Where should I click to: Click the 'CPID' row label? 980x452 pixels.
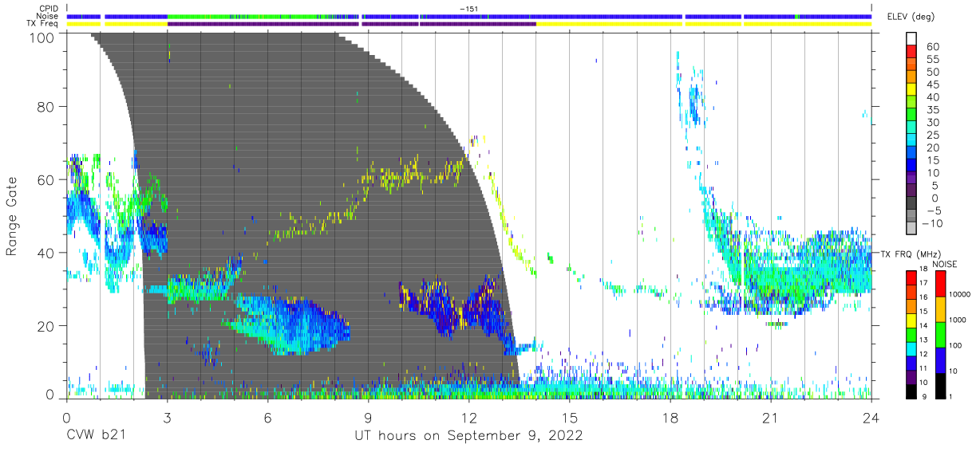click(x=49, y=9)
